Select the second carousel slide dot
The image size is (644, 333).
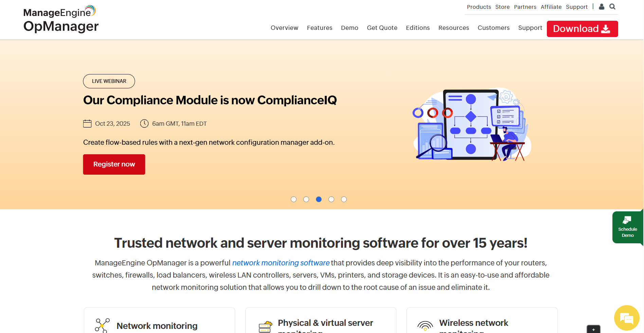coord(306,199)
